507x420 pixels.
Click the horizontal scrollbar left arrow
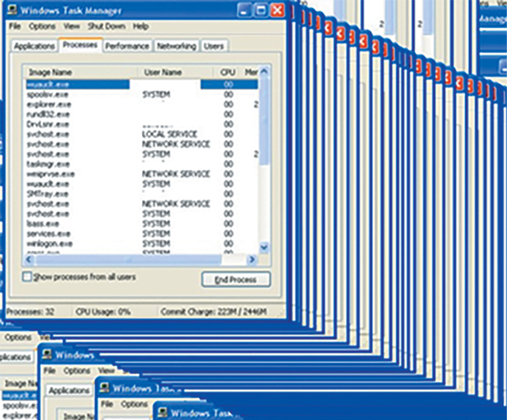pyautogui.click(x=29, y=259)
